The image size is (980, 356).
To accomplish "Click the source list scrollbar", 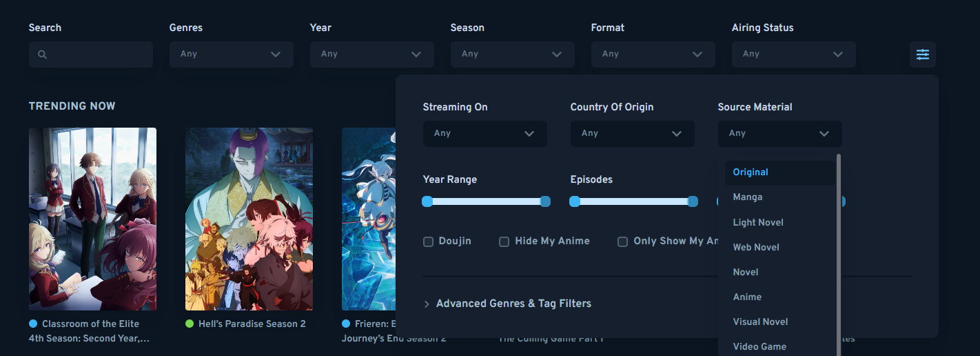I will point(839,255).
